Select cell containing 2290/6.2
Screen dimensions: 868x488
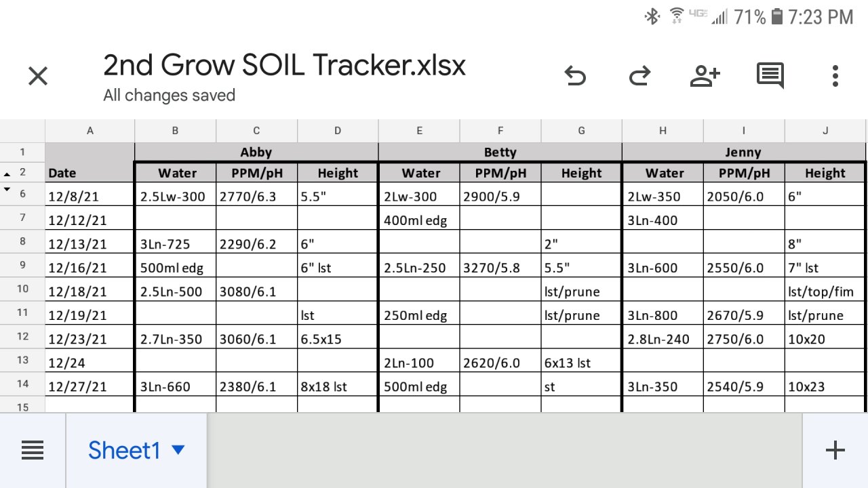coord(256,242)
